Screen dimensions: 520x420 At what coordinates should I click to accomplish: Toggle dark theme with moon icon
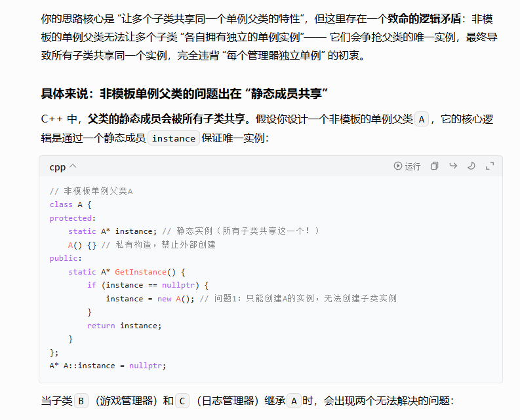point(471,166)
